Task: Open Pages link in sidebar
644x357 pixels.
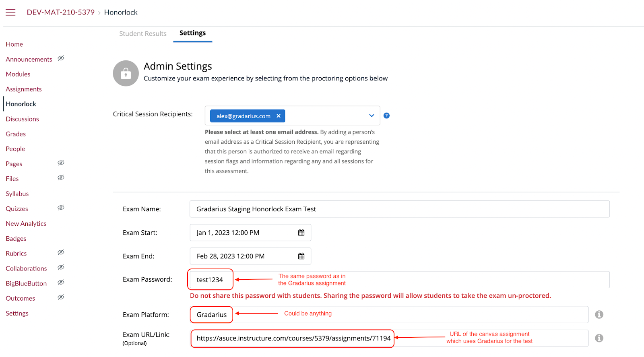Action: tap(14, 164)
